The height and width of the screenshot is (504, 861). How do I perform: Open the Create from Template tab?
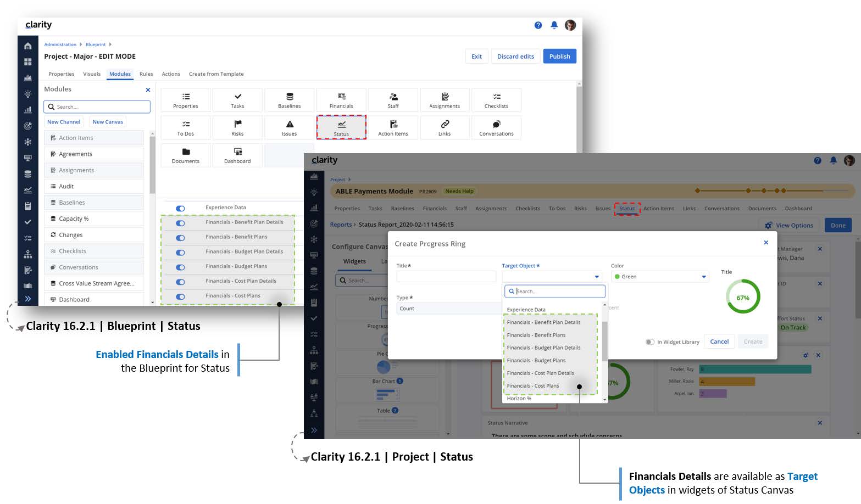tap(216, 74)
